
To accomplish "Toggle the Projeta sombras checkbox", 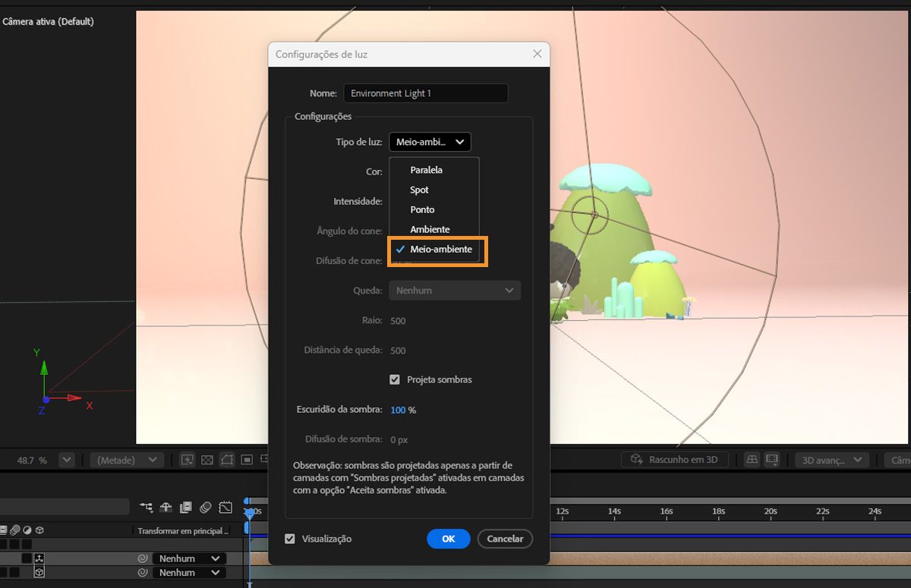I will 395,379.
